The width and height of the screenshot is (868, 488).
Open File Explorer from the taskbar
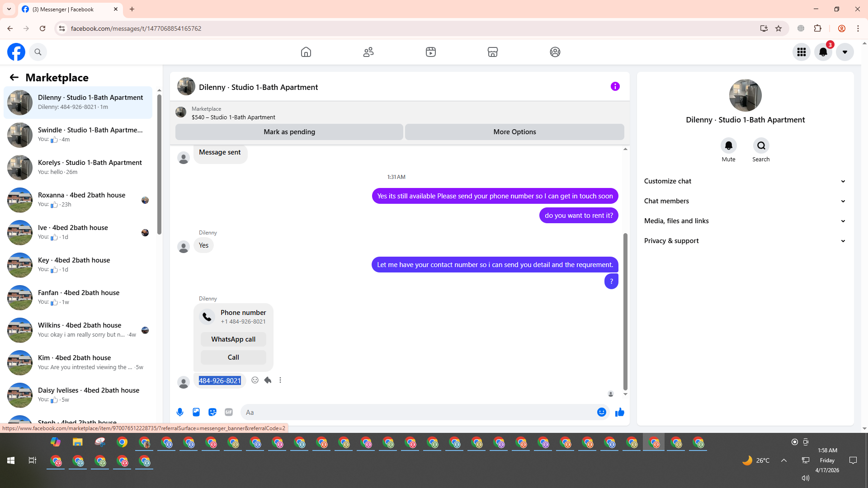point(78,442)
